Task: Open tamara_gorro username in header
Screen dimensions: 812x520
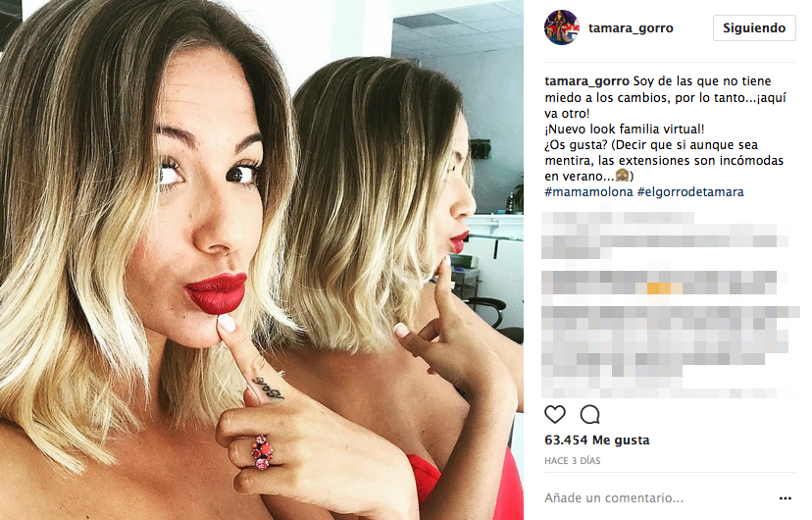Action: pos(631,28)
